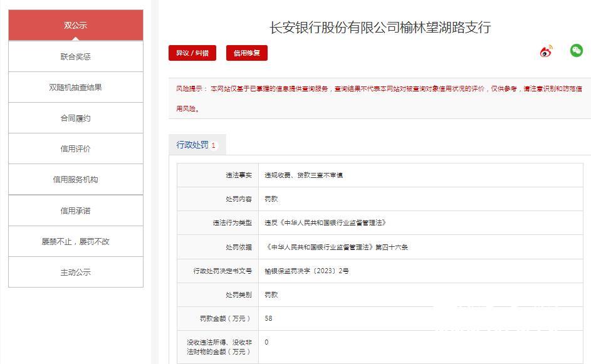Share page via WeChat icon
Image resolution: width=591 pixels, height=364 pixels.
[x=577, y=51]
